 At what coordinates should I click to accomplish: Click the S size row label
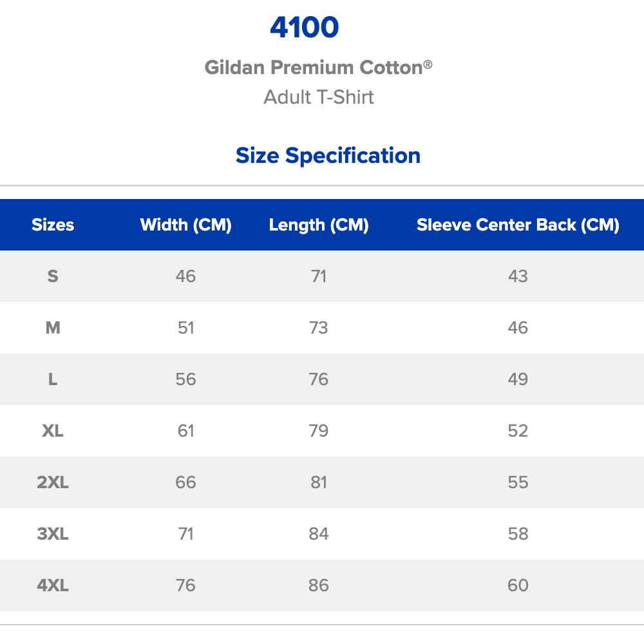click(x=53, y=276)
